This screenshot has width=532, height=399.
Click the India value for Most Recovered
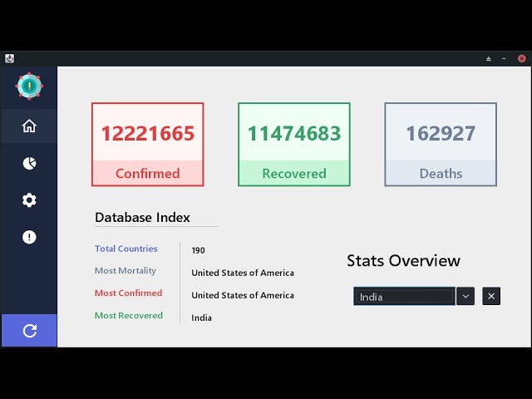click(x=201, y=318)
